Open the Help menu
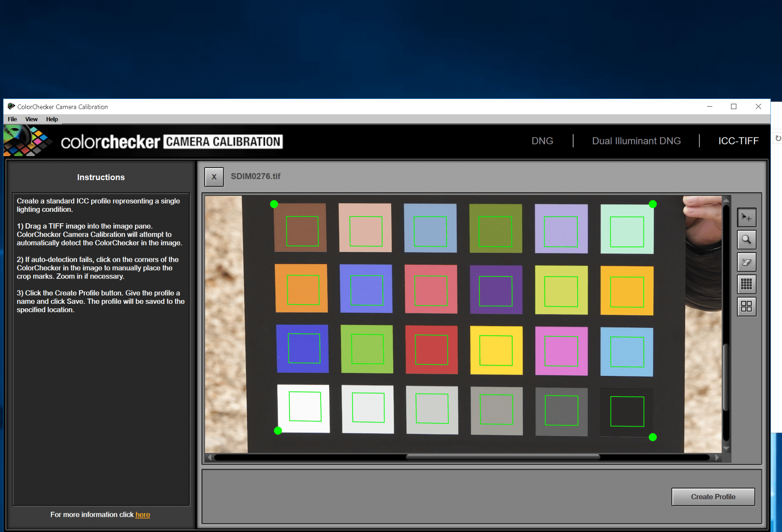Screen dimensions: 782x532 pos(52,119)
